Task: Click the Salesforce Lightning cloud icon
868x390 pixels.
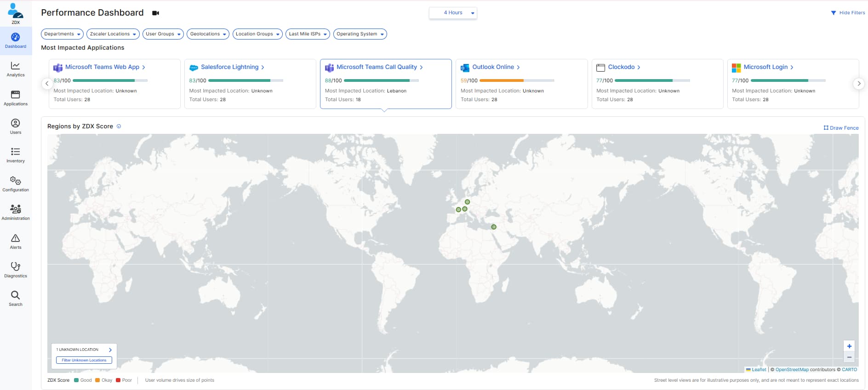Action: (x=194, y=68)
